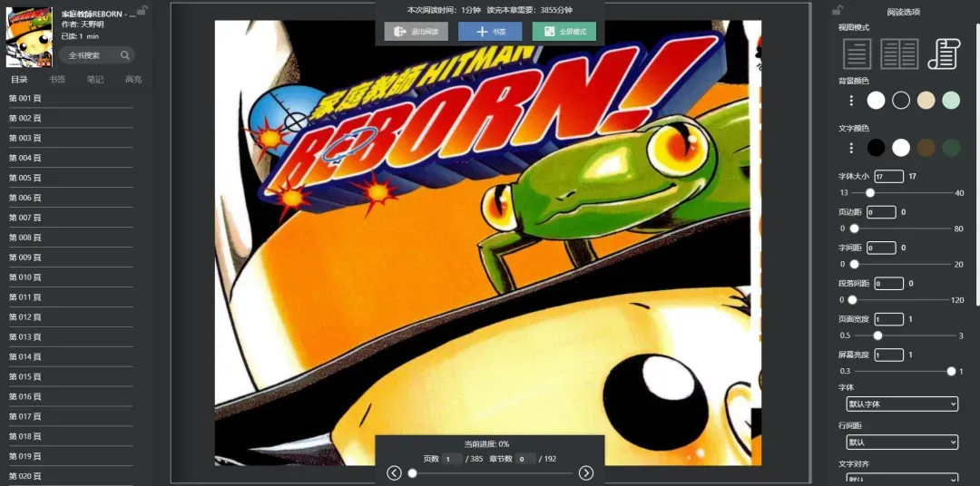
Task: Open the 笔记 notes tab
Action: click(95, 79)
